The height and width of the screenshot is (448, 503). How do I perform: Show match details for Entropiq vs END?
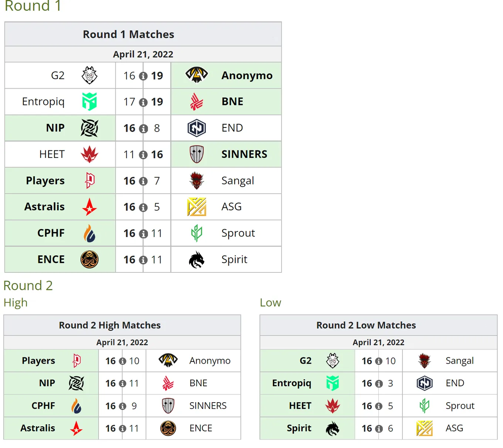379,384
